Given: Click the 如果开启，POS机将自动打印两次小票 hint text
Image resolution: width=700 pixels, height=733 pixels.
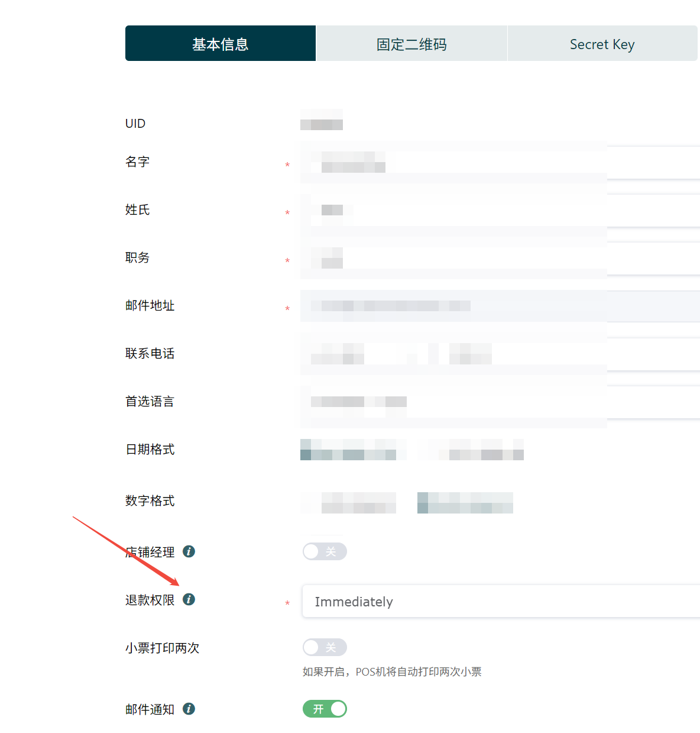Looking at the screenshot, I should coord(392,671).
